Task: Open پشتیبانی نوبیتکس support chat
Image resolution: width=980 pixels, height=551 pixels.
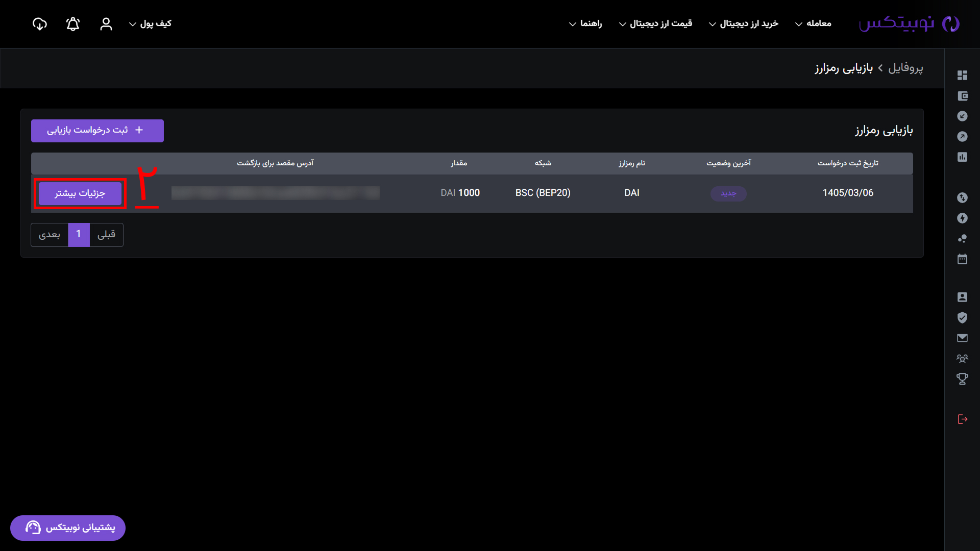Action: coord(68,528)
